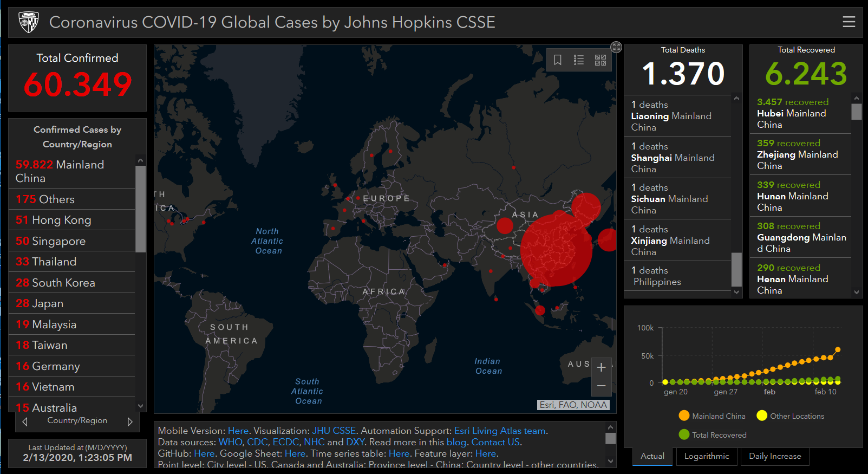
Task: Open the basemap gallery grid icon
Action: click(x=601, y=60)
